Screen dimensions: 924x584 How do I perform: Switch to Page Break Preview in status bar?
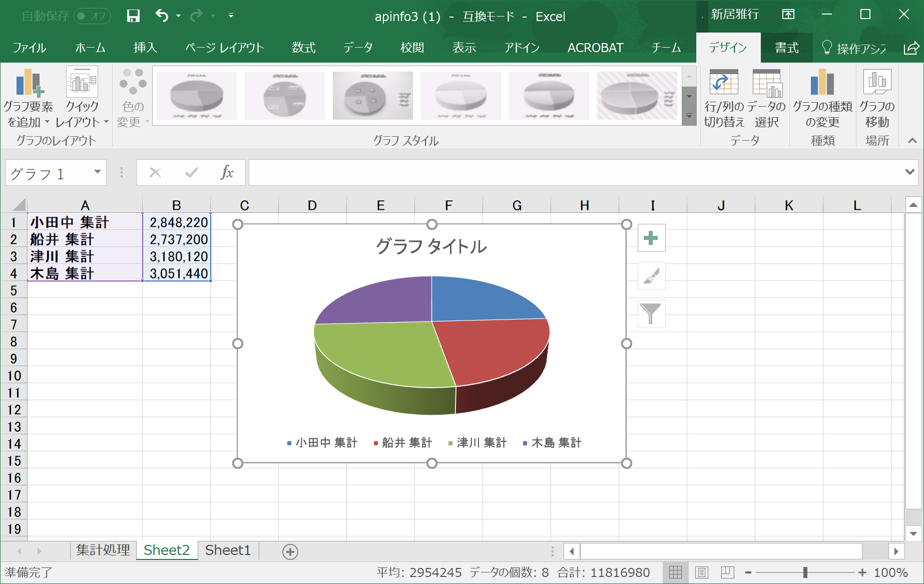[727, 572]
